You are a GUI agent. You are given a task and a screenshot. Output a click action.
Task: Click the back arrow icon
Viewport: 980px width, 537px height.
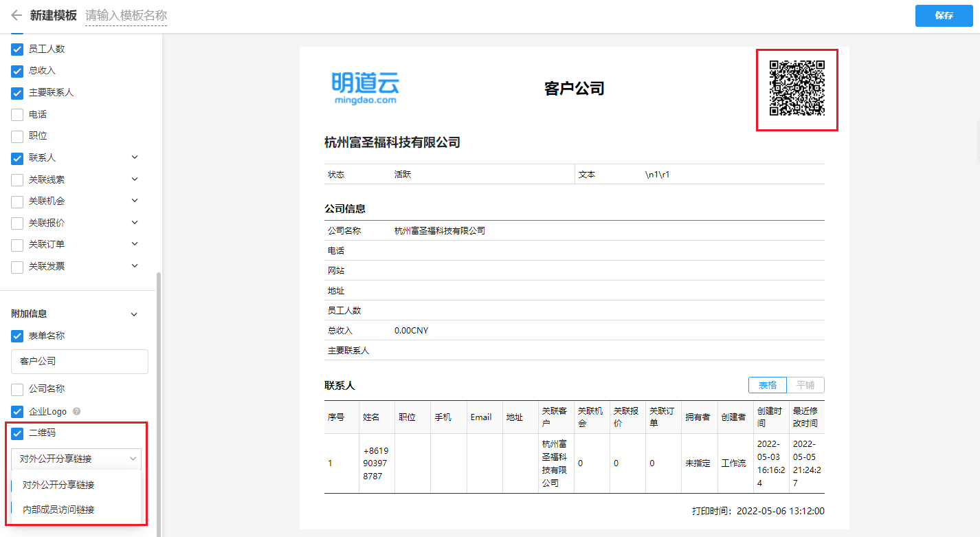(16, 15)
